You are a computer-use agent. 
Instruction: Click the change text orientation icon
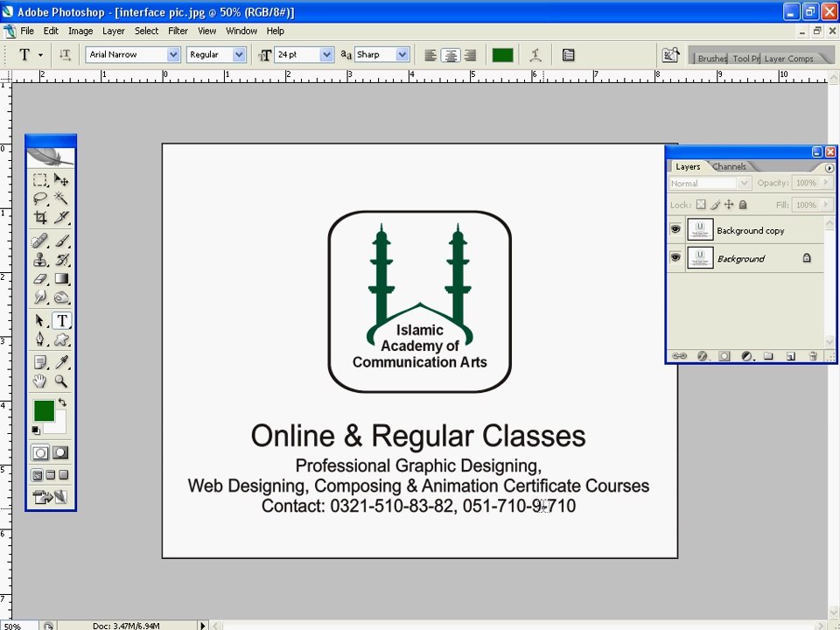pos(65,54)
